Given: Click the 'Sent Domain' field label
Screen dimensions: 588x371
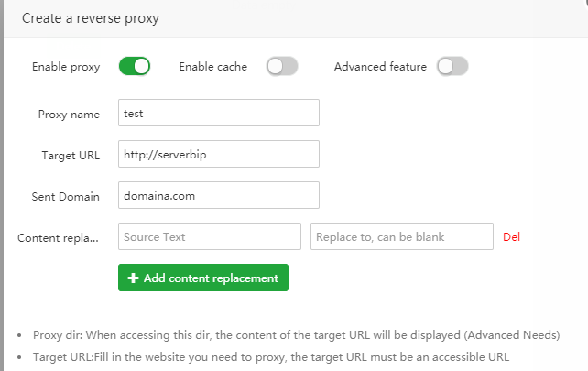Looking at the screenshot, I should pyautogui.click(x=66, y=197).
